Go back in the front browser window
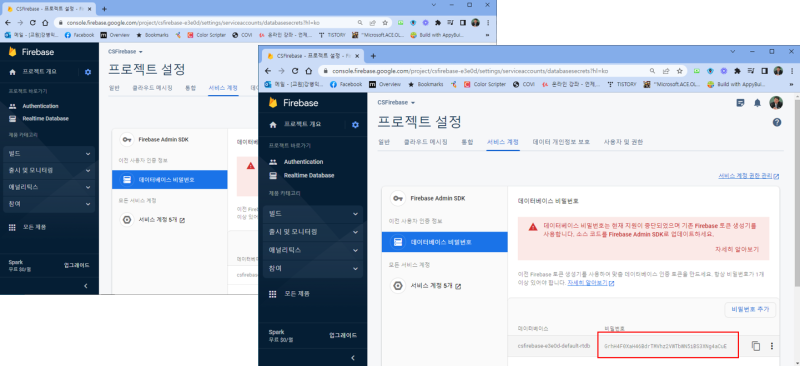The image size is (800, 366). (x=268, y=71)
